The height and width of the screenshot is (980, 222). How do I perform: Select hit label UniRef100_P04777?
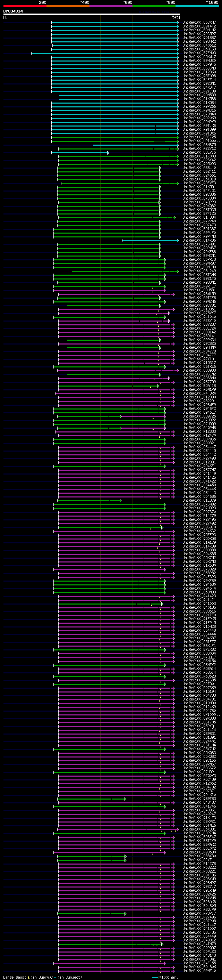pos(199,355)
